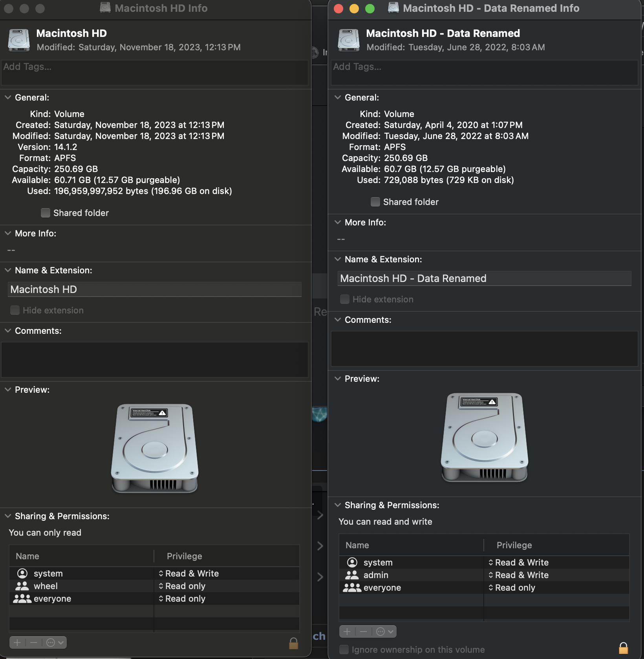Open the action ellipsis menu in Data Renamed window
The height and width of the screenshot is (659, 644).
(x=384, y=632)
